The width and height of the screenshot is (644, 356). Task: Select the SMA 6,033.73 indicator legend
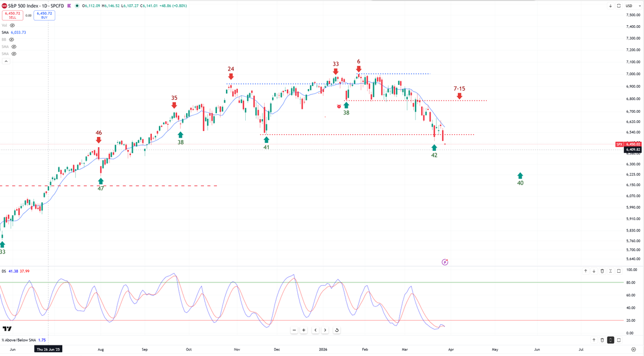click(14, 32)
